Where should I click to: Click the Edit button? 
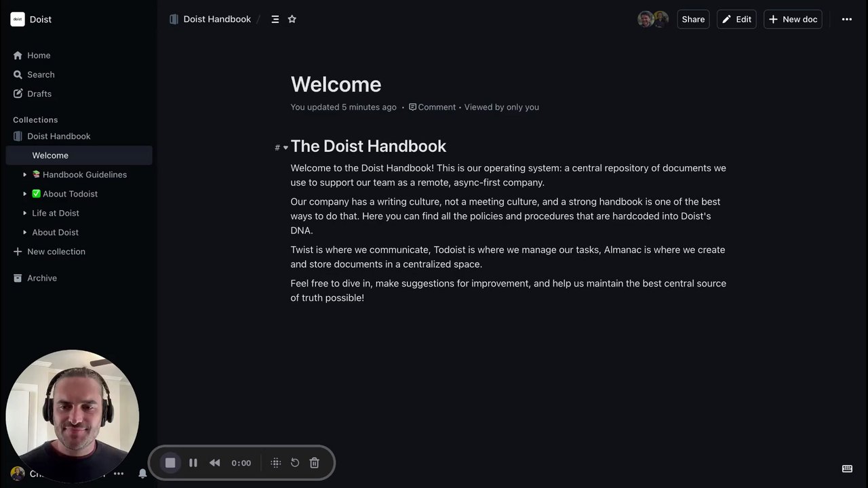click(736, 19)
